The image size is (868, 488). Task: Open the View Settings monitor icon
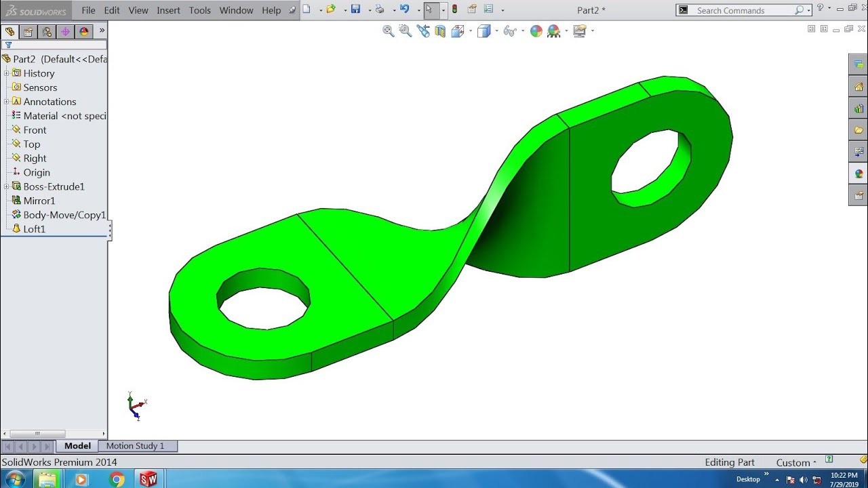[579, 31]
